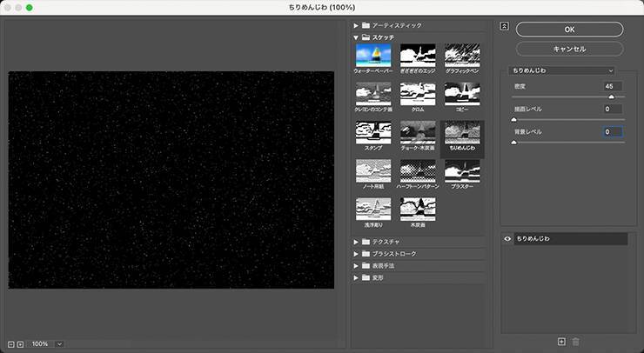The image size is (644, 353).
Task: Click the 描画レベル value field
Action: click(x=613, y=109)
